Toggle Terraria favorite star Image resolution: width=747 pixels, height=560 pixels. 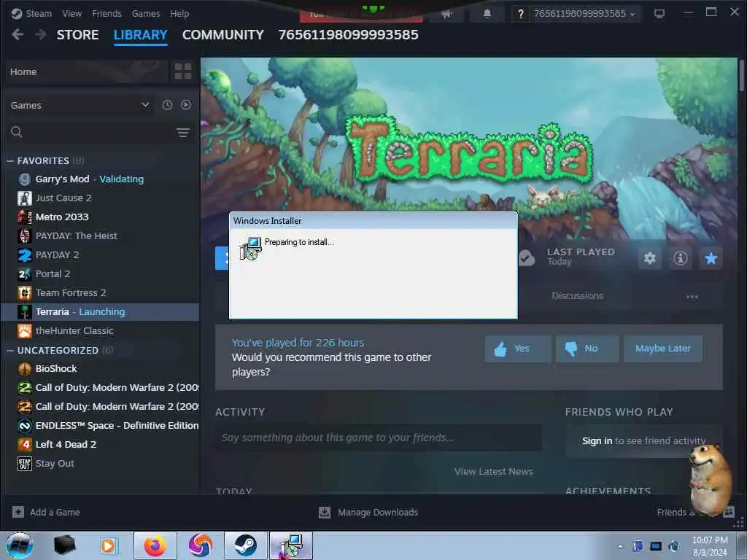711,258
